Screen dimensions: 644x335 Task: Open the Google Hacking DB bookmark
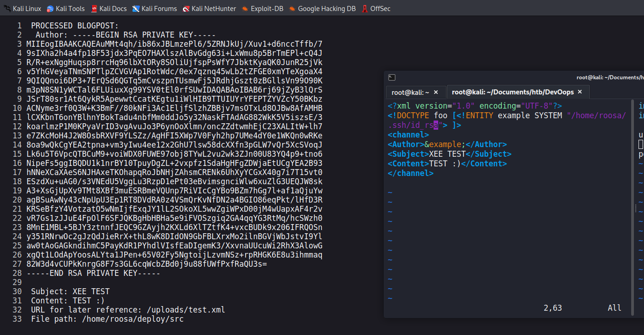pyautogui.click(x=322, y=8)
